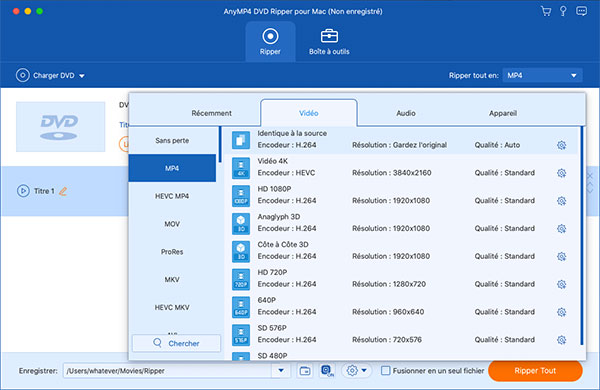Choose the MKV format category
The width and height of the screenshot is (600, 390).
(x=172, y=279)
